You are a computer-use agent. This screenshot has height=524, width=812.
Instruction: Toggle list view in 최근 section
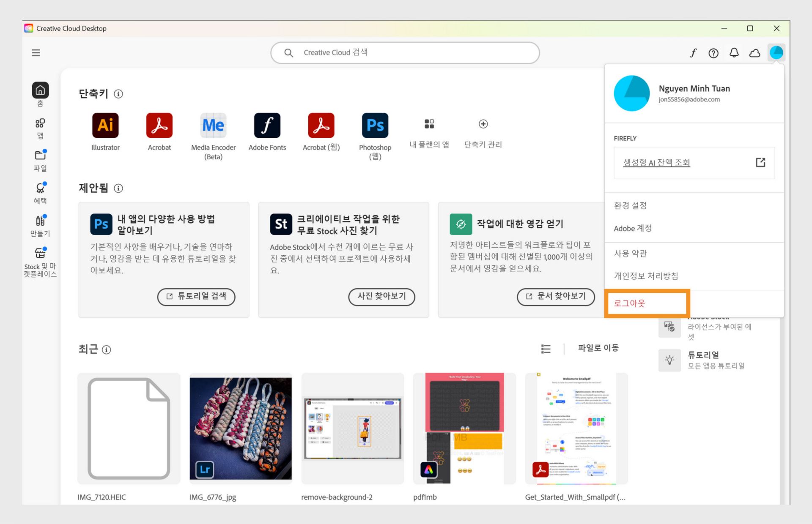[x=546, y=349]
